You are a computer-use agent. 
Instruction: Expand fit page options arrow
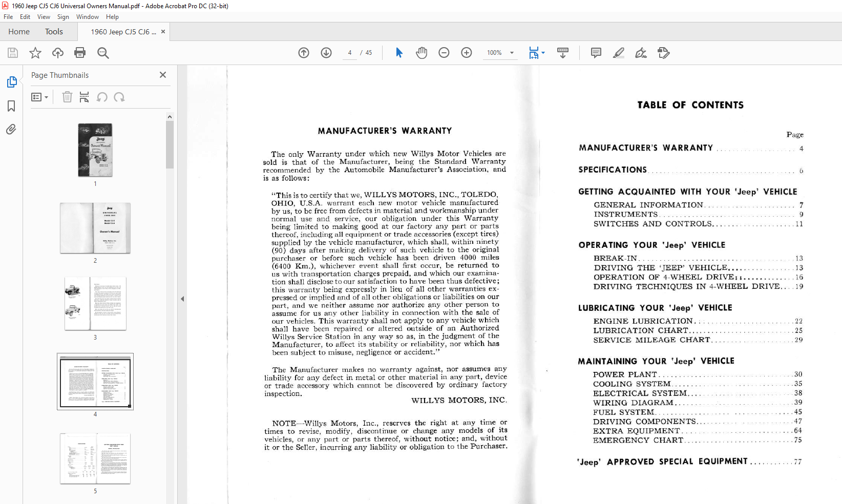pyautogui.click(x=543, y=53)
